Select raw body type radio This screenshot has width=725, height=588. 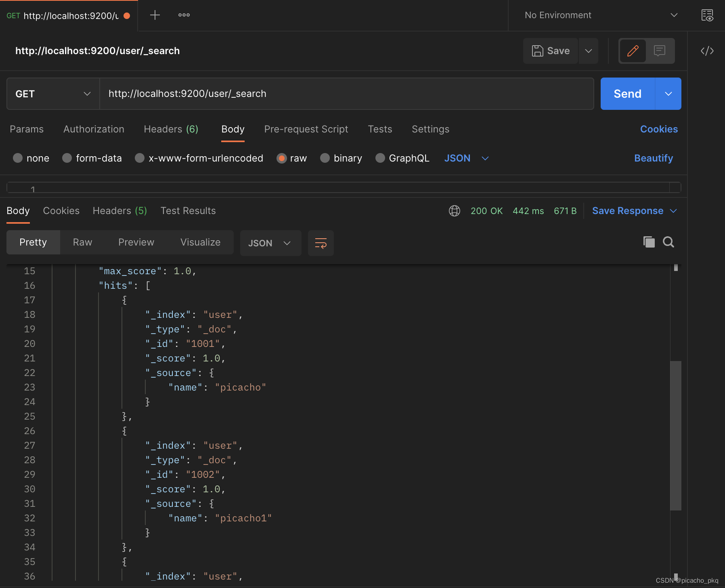tap(281, 158)
